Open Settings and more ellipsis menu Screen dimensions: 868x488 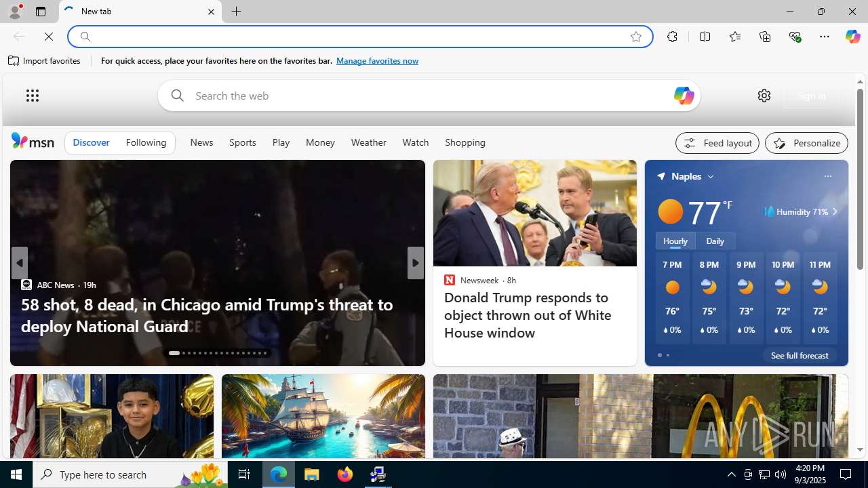point(825,37)
